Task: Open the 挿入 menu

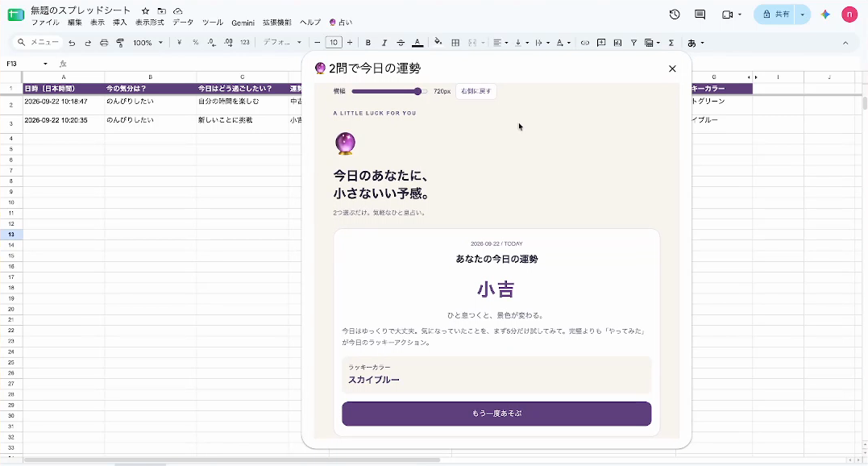Action: 119,23
